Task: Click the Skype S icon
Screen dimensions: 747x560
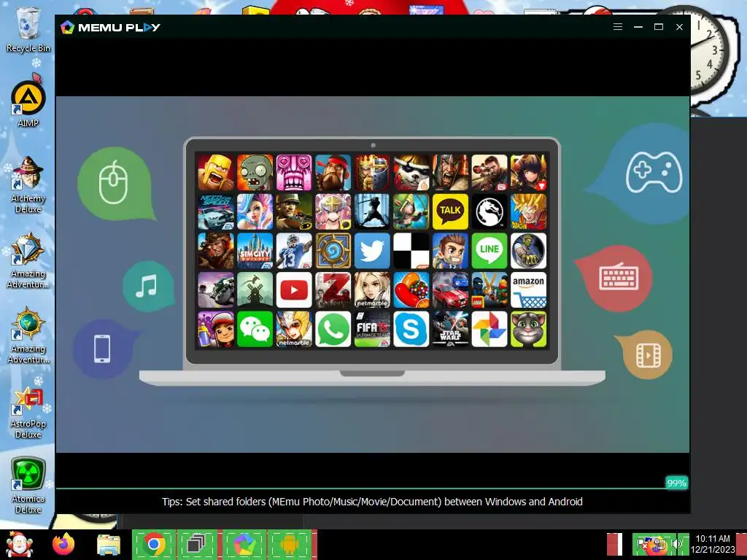Action: pyautogui.click(x=411, y=329)
